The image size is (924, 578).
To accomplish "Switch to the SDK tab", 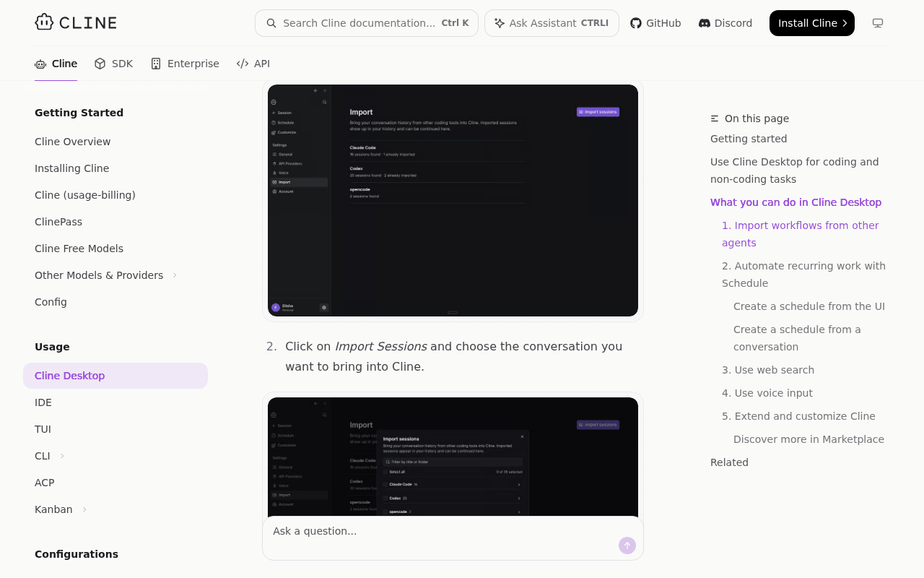I will coord(114,64).
